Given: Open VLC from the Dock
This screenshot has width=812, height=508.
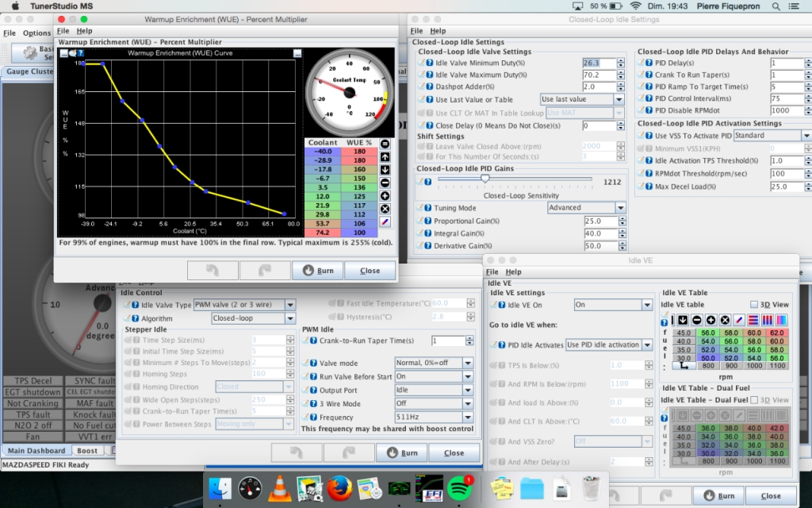Looking at the screenshot, I should (x=280, y=488).
